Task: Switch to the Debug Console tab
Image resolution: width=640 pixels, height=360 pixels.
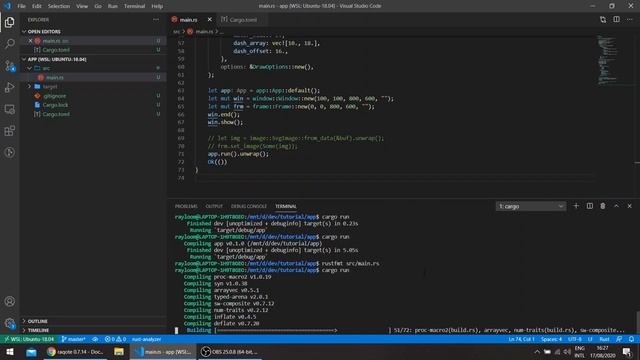Action: pos(249,207)
